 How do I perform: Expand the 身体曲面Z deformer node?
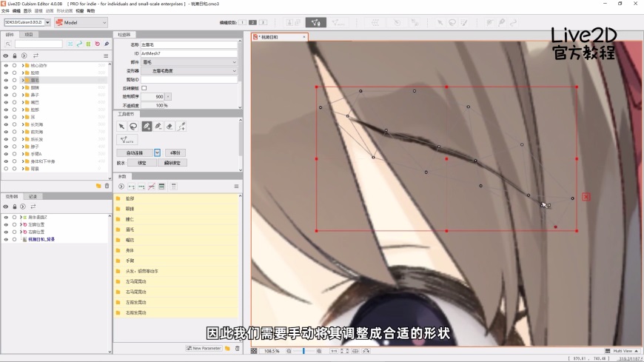[x=21, y=218]
